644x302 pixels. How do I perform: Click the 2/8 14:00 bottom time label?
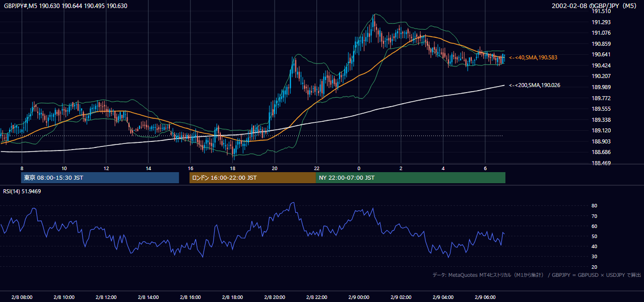click(x=148, y=297)
